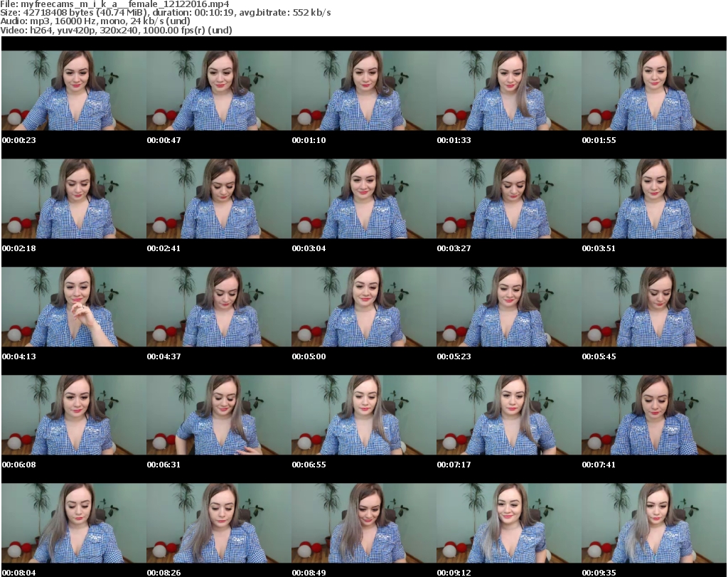
Task: Click the Video h264 info line
Action: click(116, 30)
